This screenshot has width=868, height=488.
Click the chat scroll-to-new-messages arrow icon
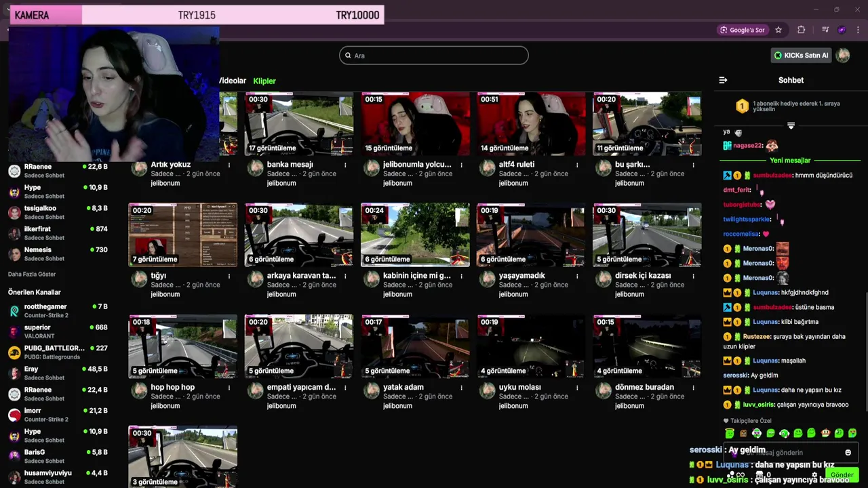coord(791,125)
